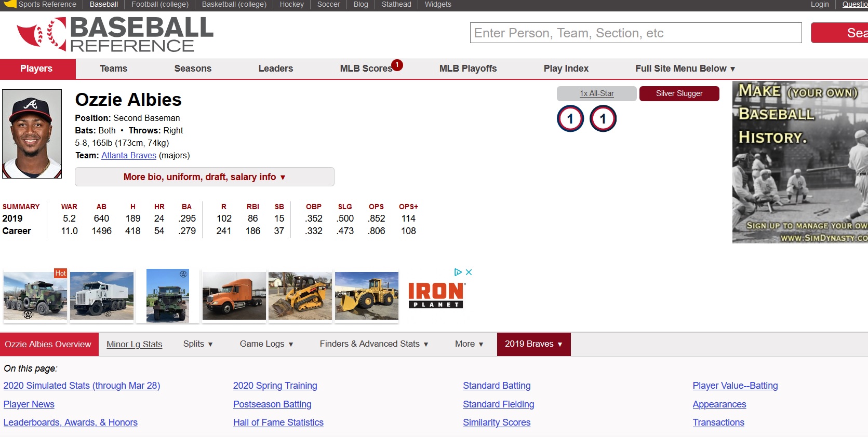The image size is (868, 437).
Task: Jump to Standard Batting
Action: coord(497,386)
